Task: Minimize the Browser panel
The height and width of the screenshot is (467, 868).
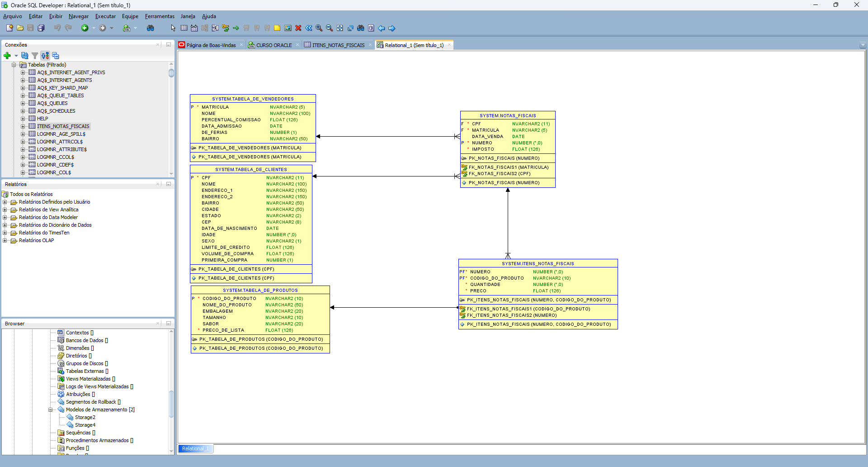Action: (x=169, y=324)
